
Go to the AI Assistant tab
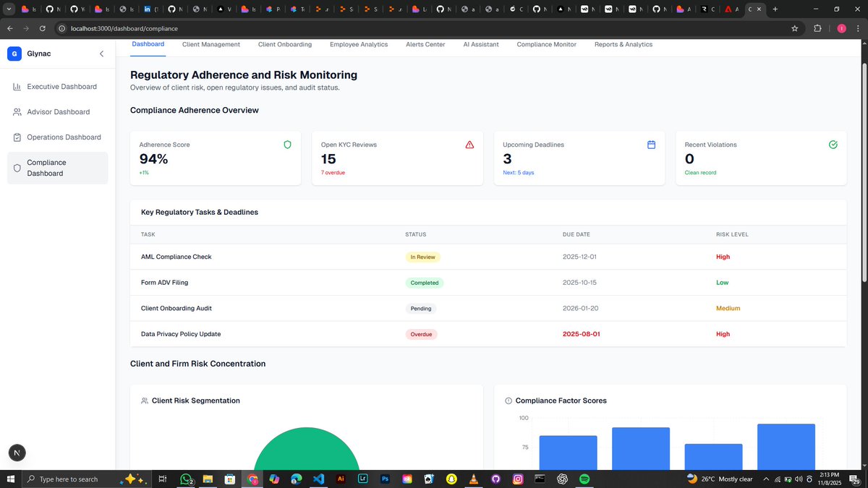point(481,44)
